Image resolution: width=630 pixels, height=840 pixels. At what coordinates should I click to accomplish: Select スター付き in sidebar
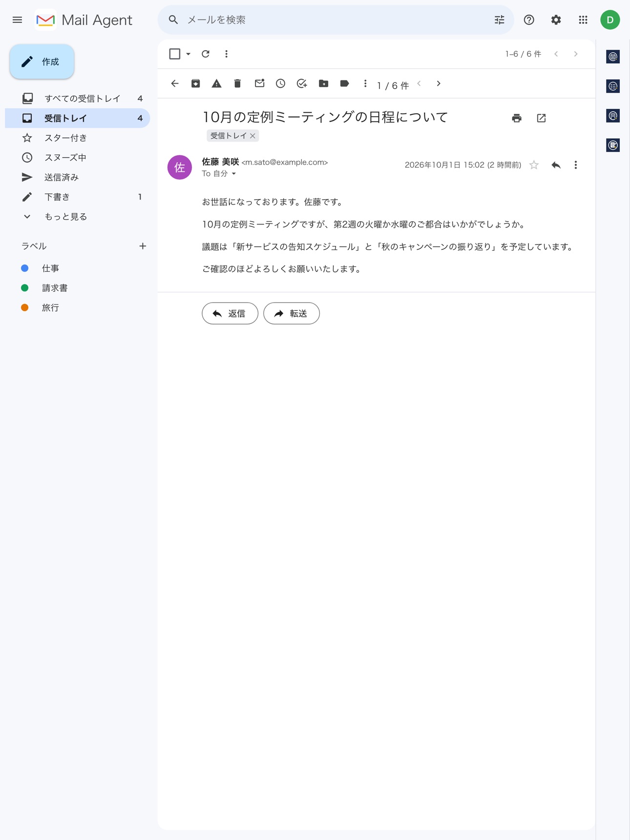click(77, 138)
